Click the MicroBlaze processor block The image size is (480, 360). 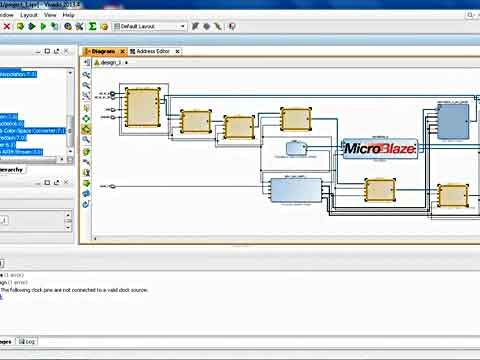point(380,148)
